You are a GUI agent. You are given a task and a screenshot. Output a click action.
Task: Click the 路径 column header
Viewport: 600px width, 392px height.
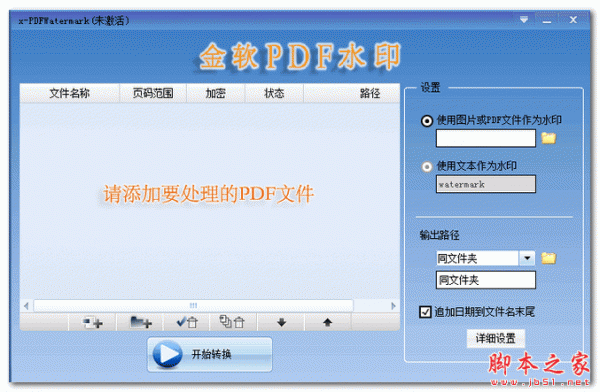[x=352, y=93]
